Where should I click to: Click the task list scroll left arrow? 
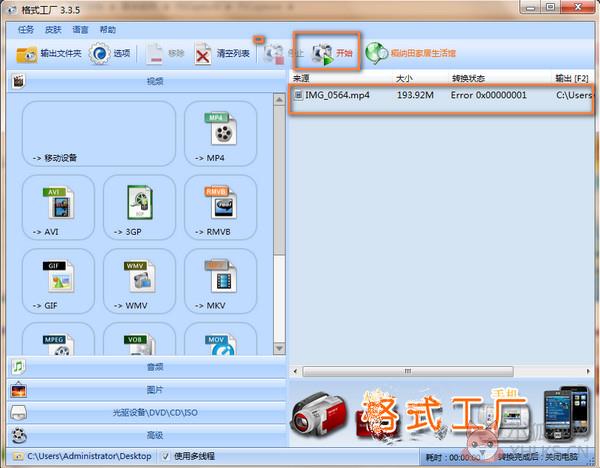[x=295, y=371]
